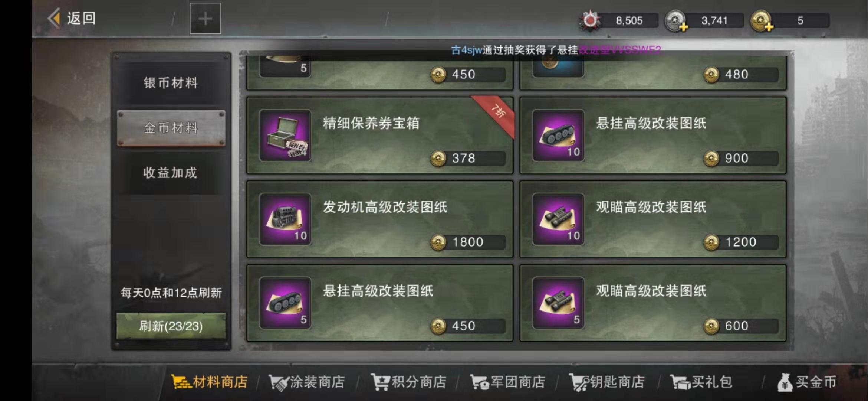Open 买礼包 gift packs
The height and width of the screenshot is (401, 868).
[701, 382]
